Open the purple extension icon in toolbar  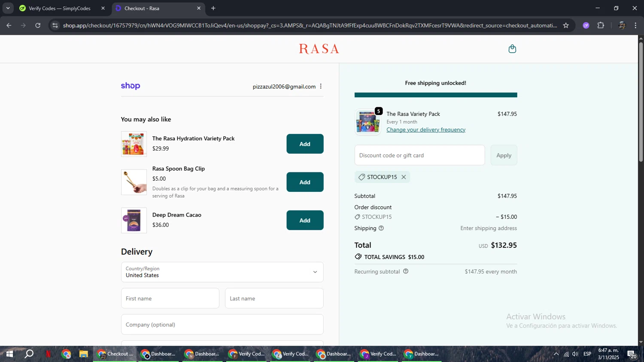pos(586,25)
